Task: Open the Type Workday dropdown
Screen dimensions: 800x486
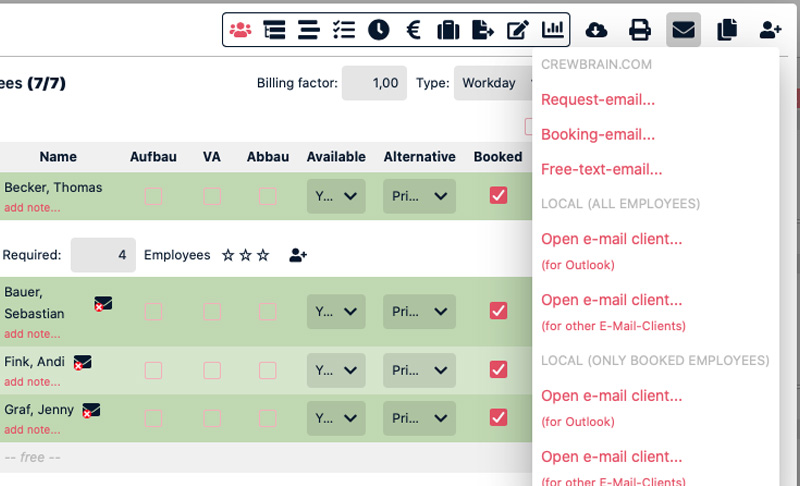Action: click(490, 83)
